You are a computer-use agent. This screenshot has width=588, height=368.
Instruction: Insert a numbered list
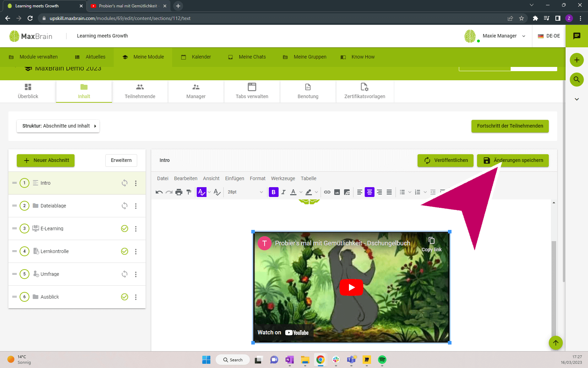pyautogui.click(x=418, y=192)
